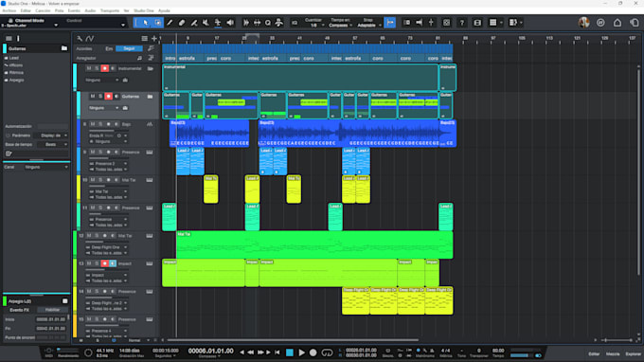
Task: Activate the Mute tool
Action: pyautogui.click(x=206, y=23)
